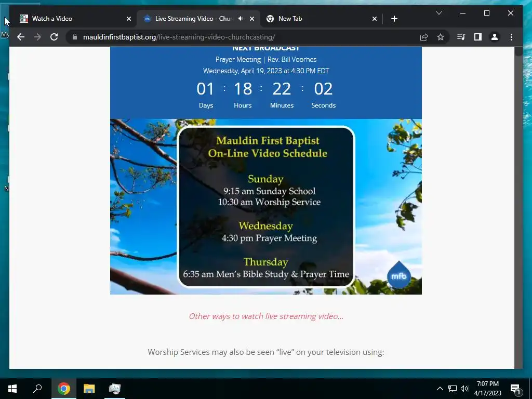Image resolution: width=532 pixels, height=399 pixels.
Task: Share this page using the share icon
Action: click(424, 37)
